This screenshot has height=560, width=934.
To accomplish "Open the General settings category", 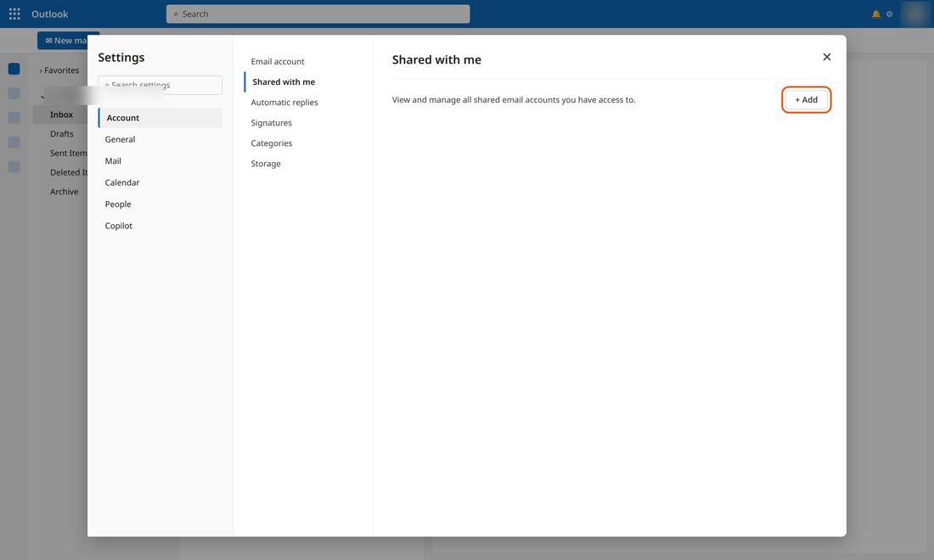I will click(x=160, y=139).
